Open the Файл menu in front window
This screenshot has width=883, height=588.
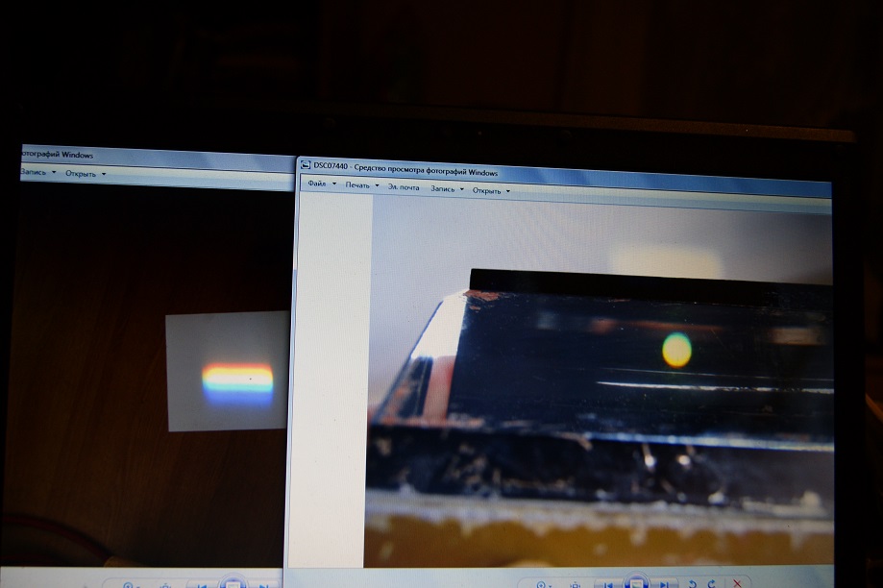click(316, 184)
